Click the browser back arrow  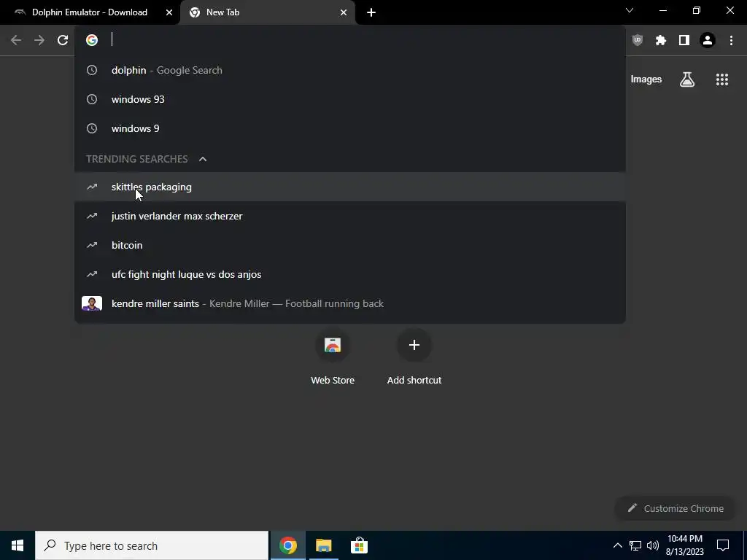(16, 40)
